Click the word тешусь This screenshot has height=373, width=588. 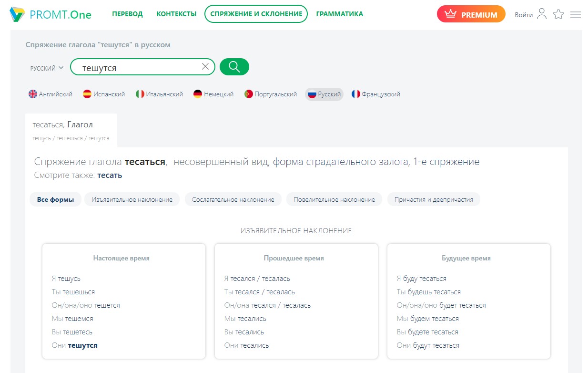click(x=69, y=279)
